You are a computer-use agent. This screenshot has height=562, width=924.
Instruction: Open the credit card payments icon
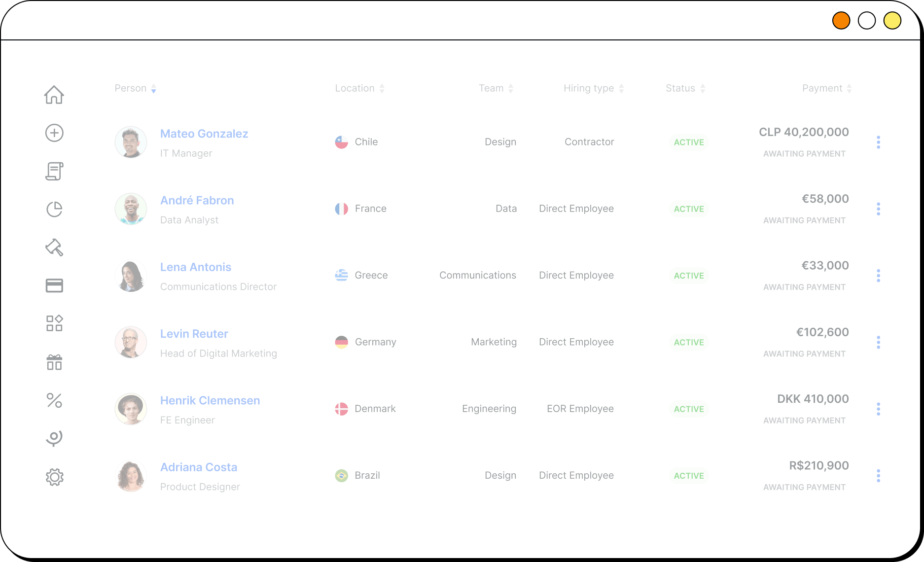(54, 285)
